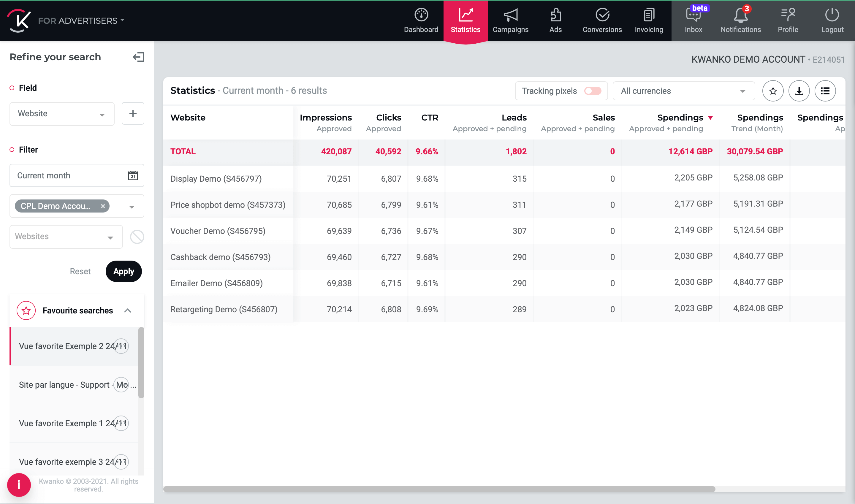Screen dimensions: 855x504
Task: Open the Ads section
Action: point(555,20)
